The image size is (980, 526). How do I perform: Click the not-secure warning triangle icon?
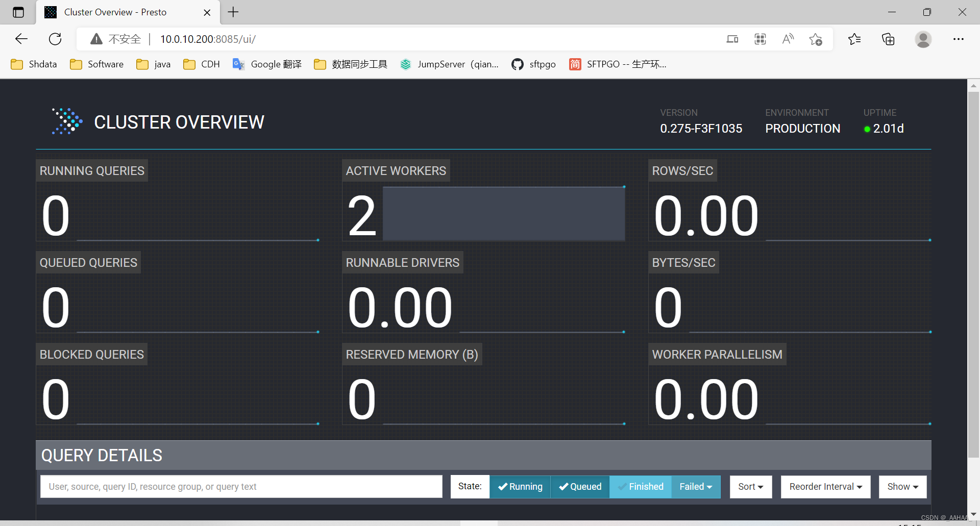96,39
